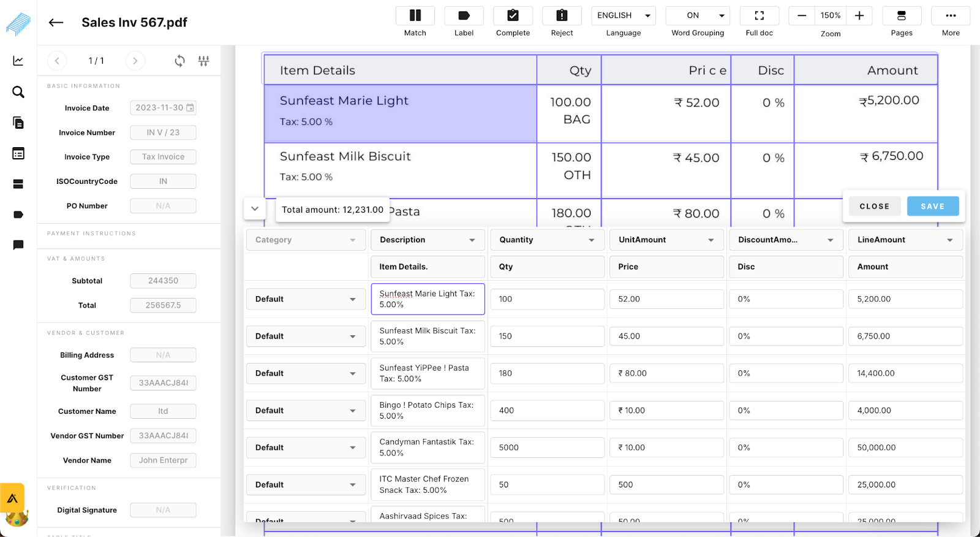Open the filter settings sliders icon

point(204,61)
